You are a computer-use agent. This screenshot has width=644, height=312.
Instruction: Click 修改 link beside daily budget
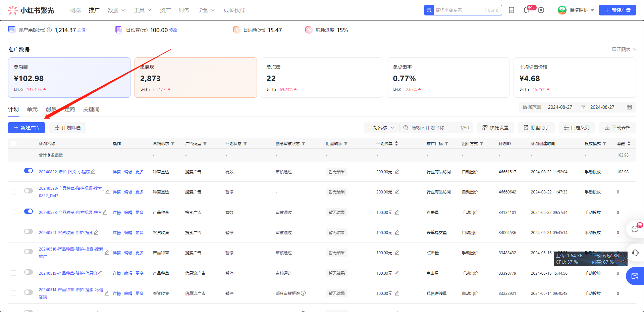173,30
